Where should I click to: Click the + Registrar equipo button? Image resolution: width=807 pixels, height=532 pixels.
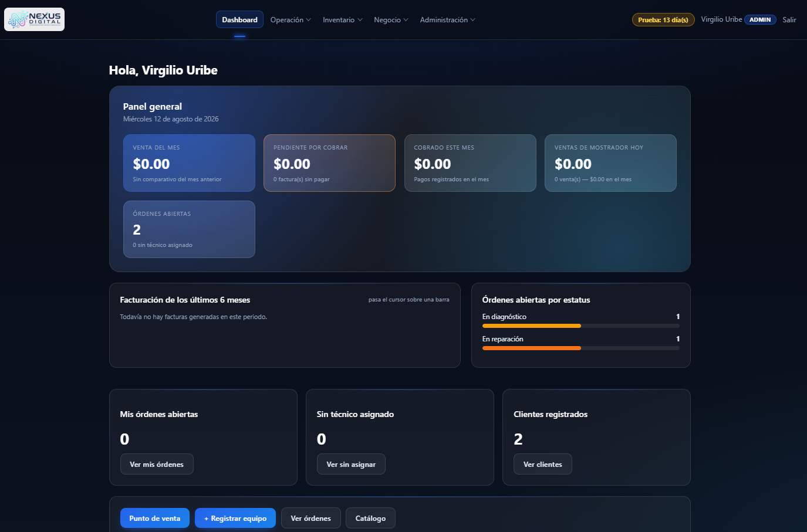click(x=235, y=518)
